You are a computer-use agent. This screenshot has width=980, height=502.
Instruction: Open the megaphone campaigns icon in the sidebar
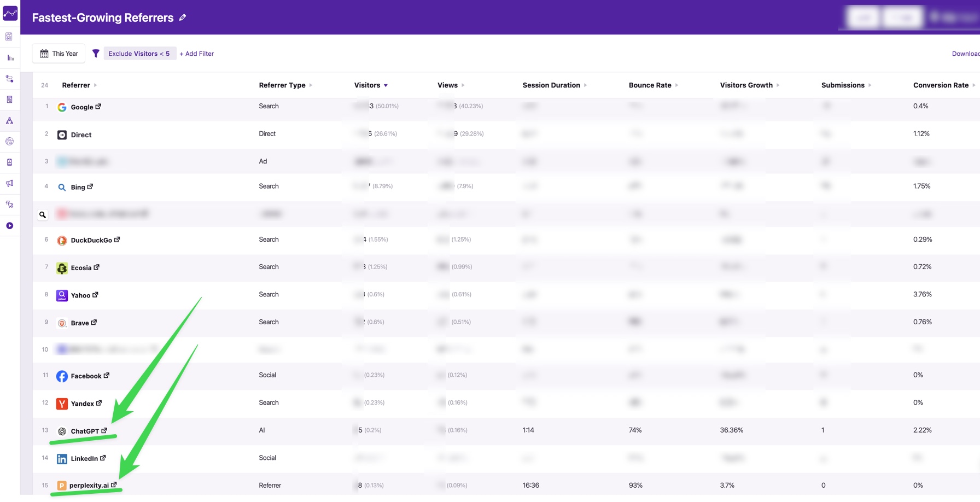click(10, 184)
